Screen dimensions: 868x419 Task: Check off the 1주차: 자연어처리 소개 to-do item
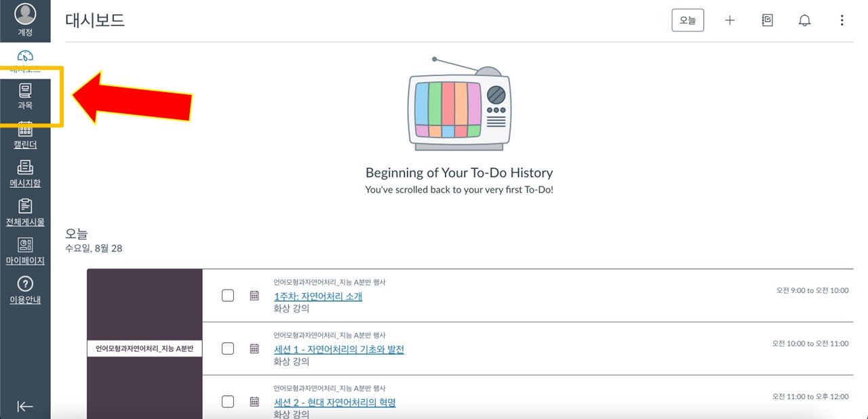(x=228, y=296)
